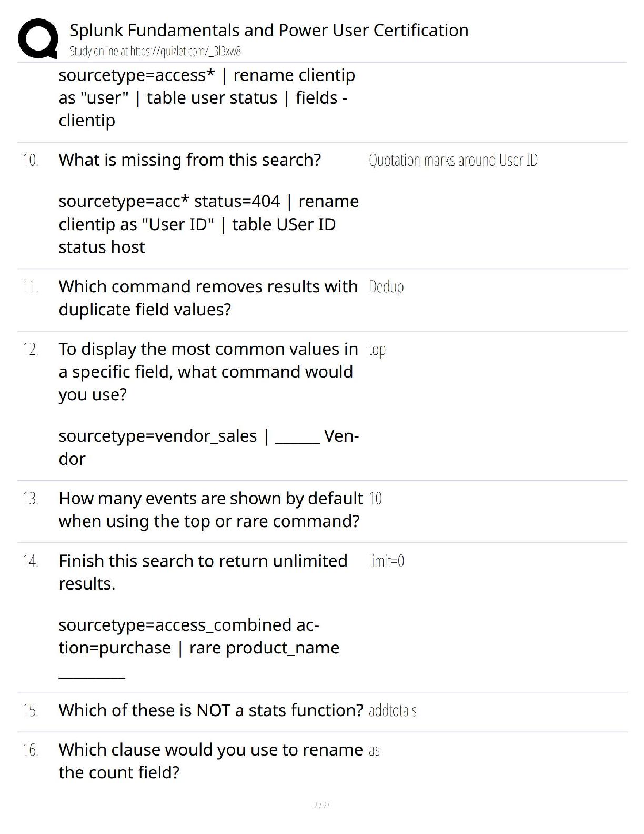Click the document title Splunk Fundamentals heading
Viewport: 644px width, 834px height.
coord(269,30)
